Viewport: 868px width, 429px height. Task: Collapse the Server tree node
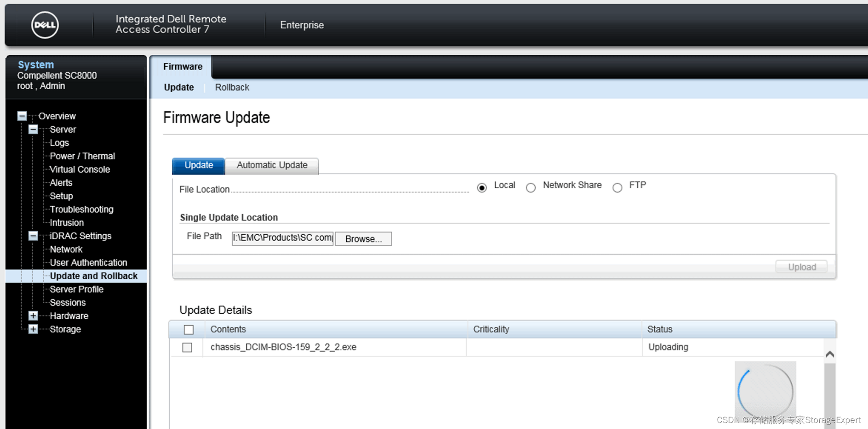(33, 129)
